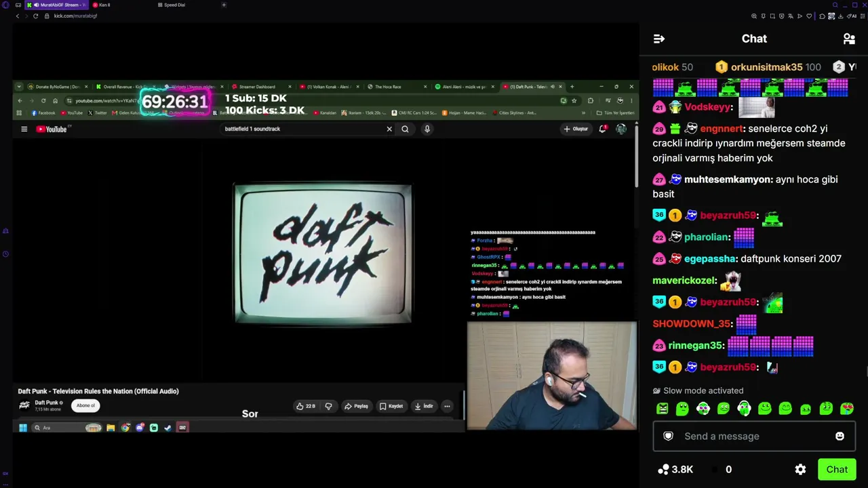Open Opera search-in-tabs magnifier
This screenshot has width=868, height=488.
[x=835, y=5]
